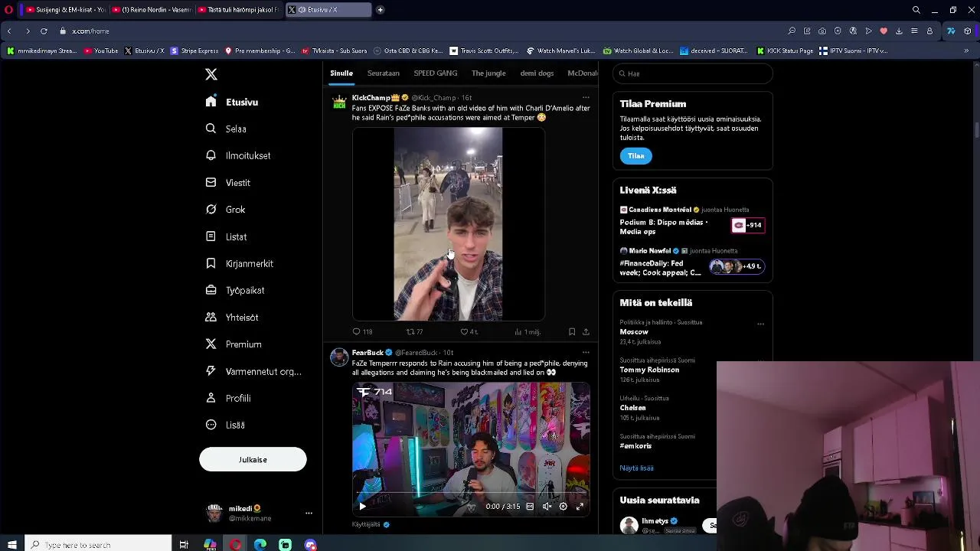Toggle captions on FearBuck video
980x551 pixels.
point(530,506)
